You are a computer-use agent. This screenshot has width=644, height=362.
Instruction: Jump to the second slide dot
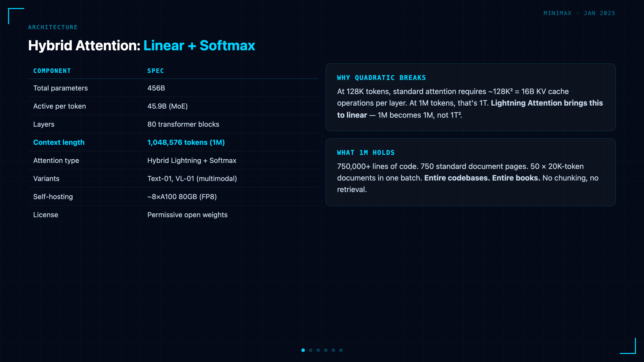311,350
